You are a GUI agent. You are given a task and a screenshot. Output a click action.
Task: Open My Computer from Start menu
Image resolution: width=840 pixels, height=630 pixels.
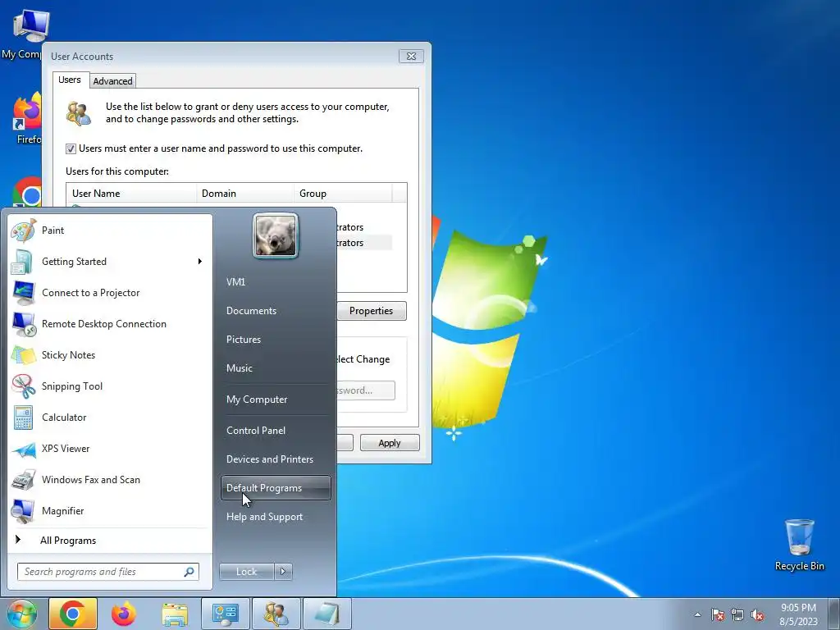tap(276, 399)
